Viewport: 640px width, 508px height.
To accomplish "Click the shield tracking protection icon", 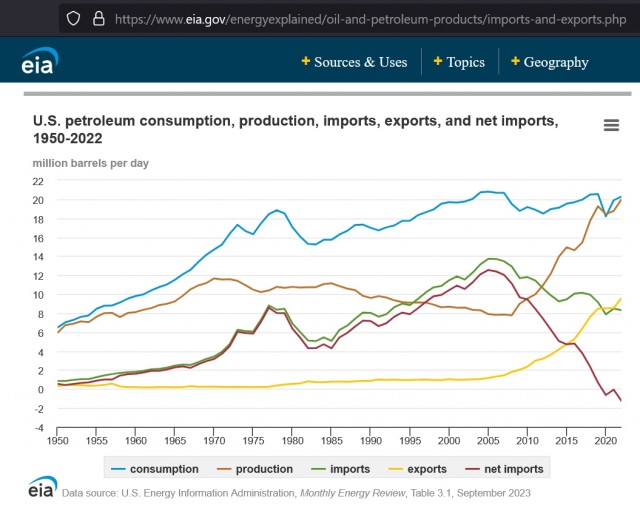I will click(73, 19).
